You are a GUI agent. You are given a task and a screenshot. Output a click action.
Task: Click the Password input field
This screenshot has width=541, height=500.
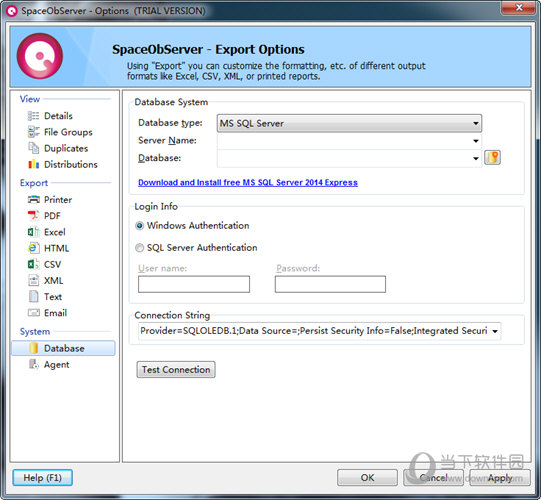(x=330, y=284)
